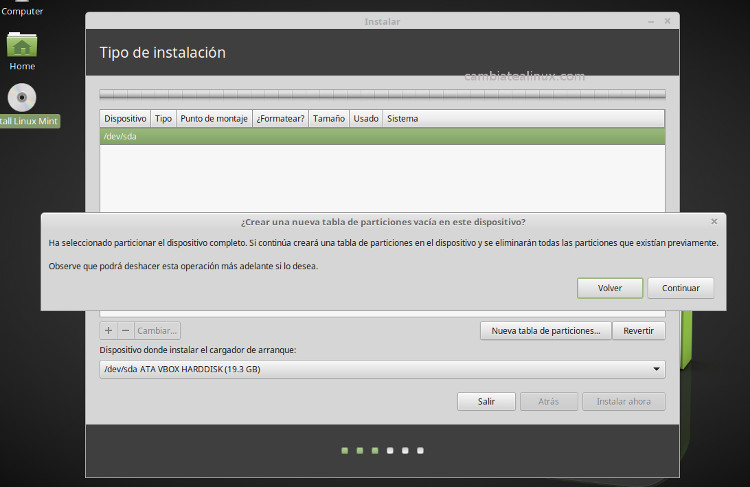Minimize the Instalar window
The height and width of the screenshot is (487, 750).
pyautogui.click(x=651, y=22)
